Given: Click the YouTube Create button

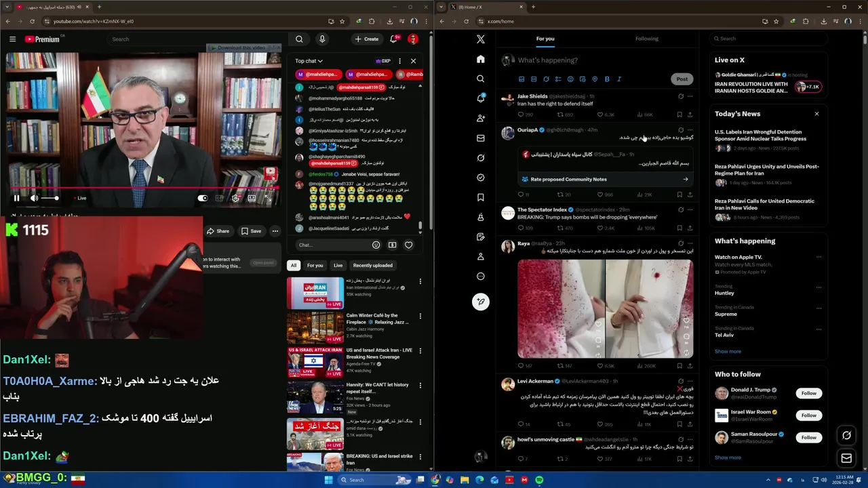Looking at the screenshot, I should 367,39.
